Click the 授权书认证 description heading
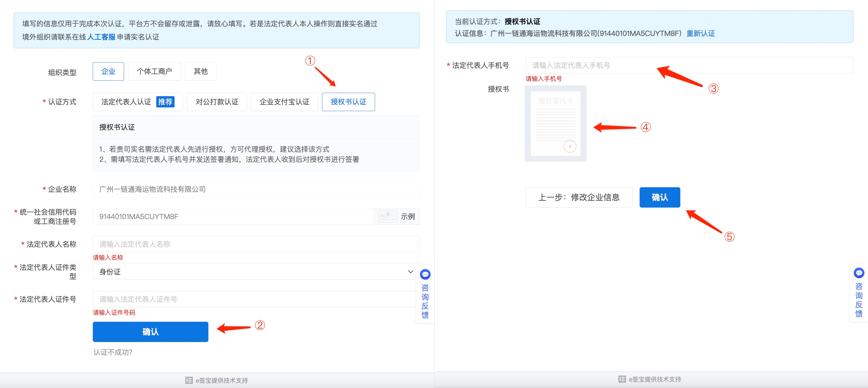This screenshot has width=868, height=388. (x=117, y=127)
